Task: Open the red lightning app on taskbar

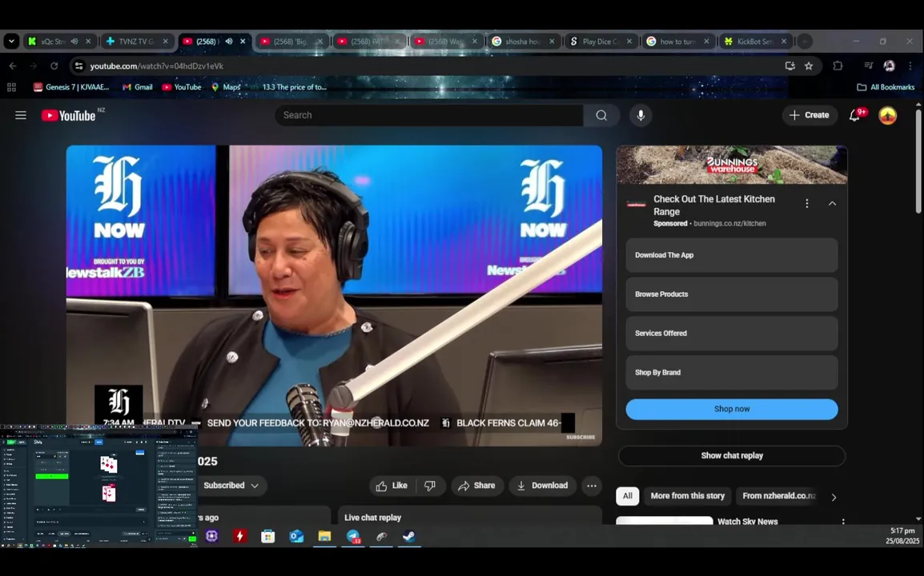Action: pos(240,536)
